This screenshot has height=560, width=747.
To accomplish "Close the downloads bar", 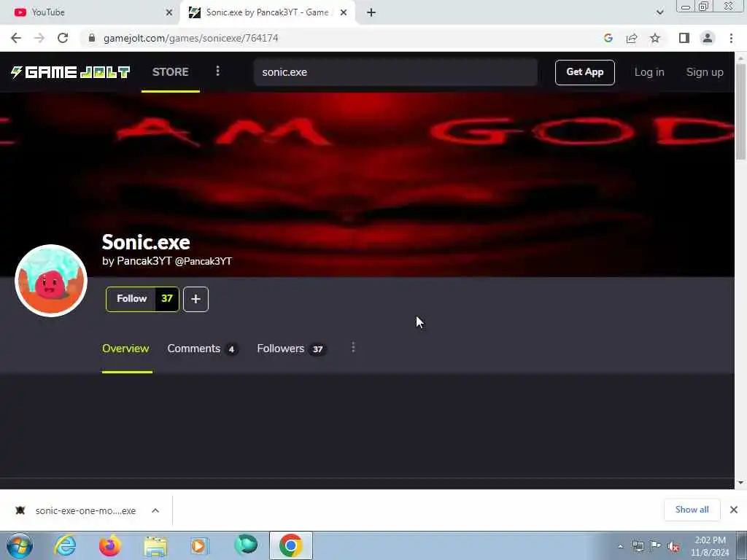I will click(x=734, y=510).
